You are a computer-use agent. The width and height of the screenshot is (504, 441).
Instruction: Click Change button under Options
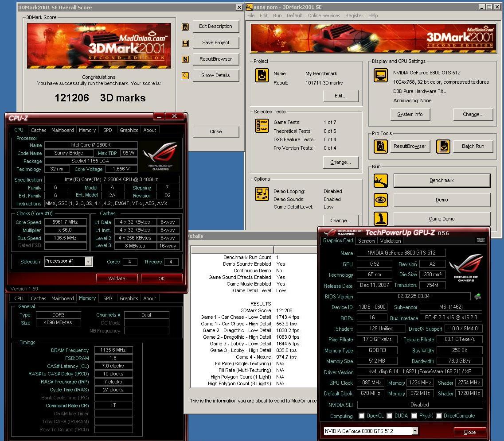[340, 220]
